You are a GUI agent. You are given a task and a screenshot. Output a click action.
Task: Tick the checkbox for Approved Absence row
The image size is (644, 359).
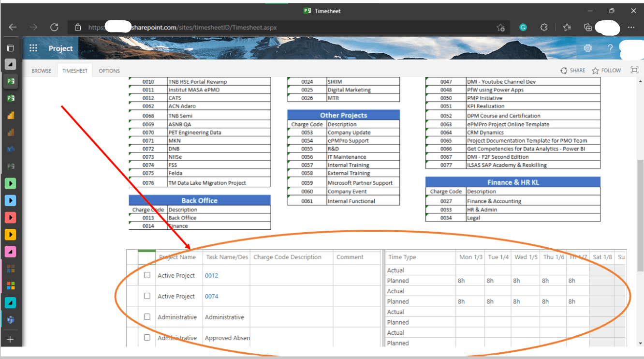tap(147, 338)
